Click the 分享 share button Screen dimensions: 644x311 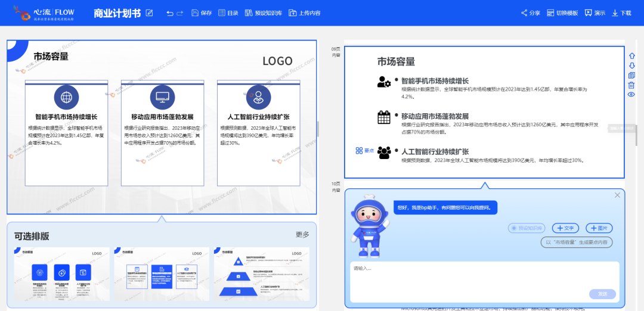[x=530, y=13]
